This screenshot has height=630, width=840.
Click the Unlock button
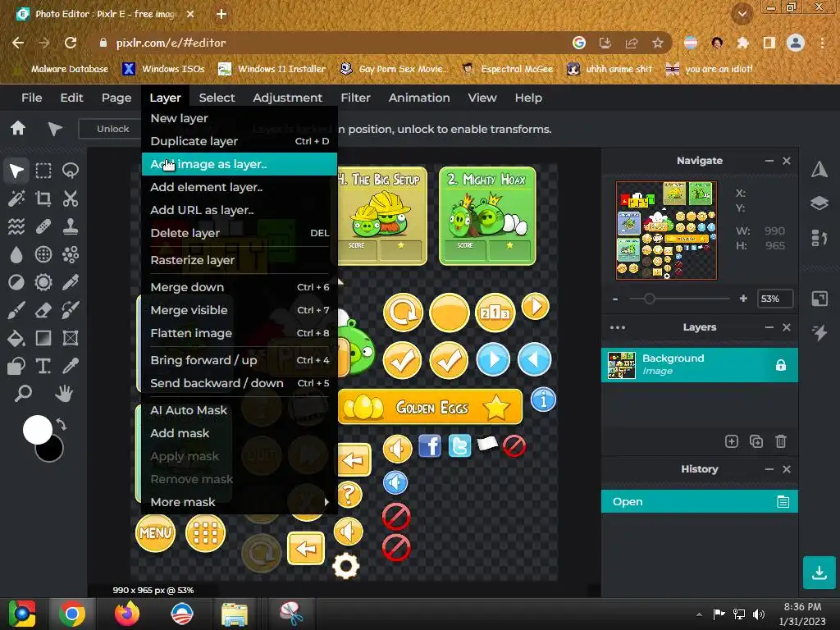112,129
